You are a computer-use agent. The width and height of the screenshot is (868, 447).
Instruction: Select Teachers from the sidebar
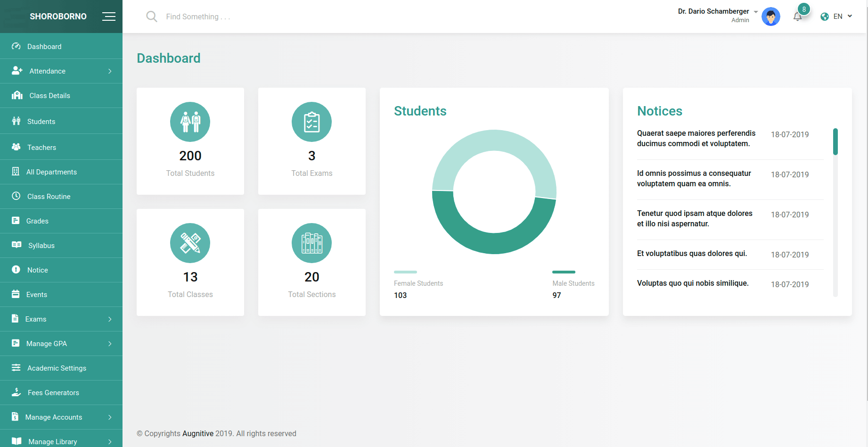61,148
